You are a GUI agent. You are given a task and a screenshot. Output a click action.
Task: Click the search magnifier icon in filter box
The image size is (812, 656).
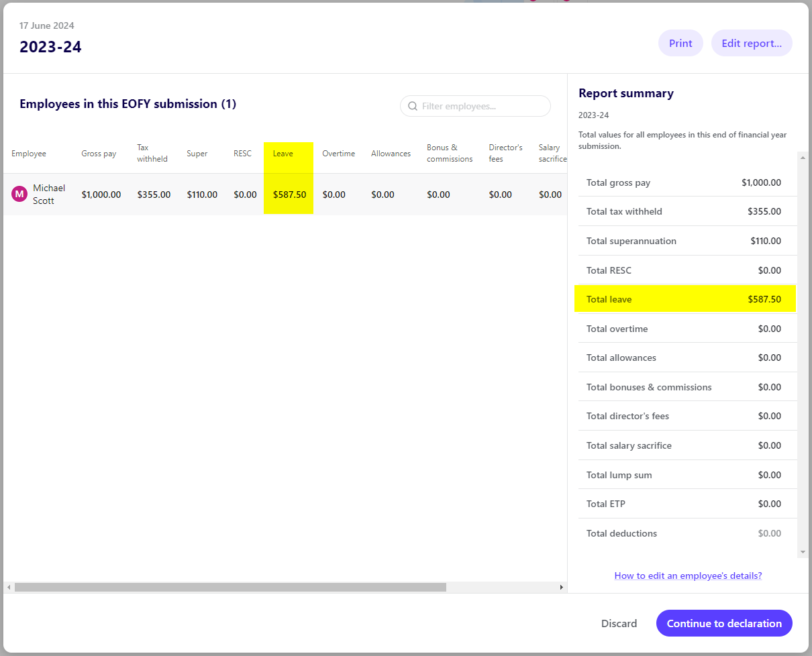pyautogui.click(x=413, y=106)
